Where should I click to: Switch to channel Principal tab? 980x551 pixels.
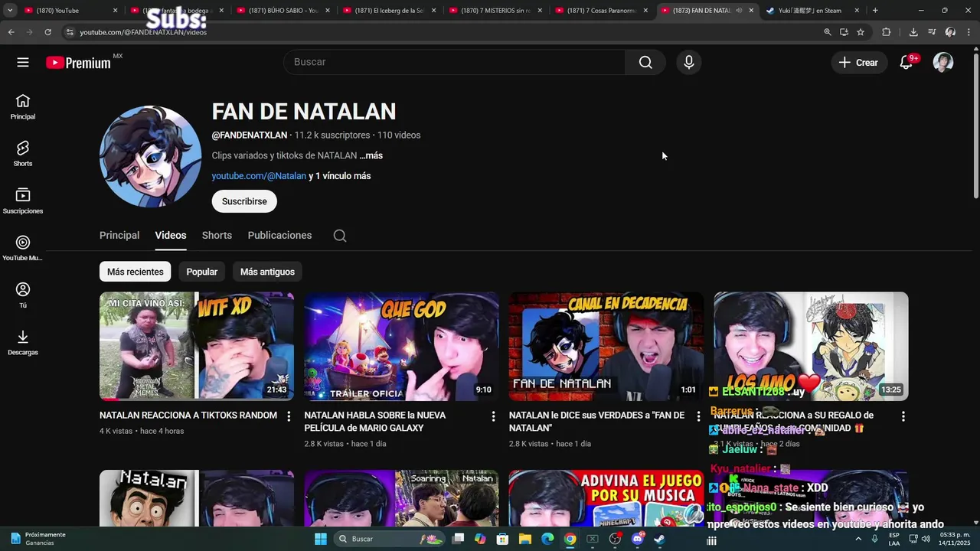119,236
